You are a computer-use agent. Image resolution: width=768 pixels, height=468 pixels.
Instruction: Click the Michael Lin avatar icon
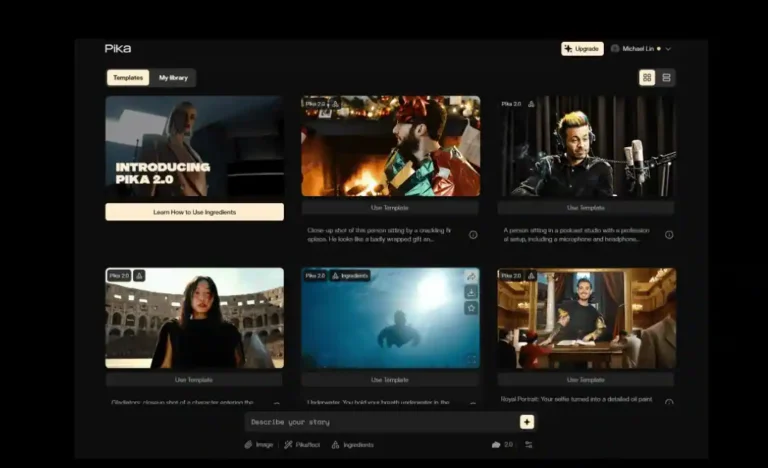pyautogui.click(x=615, y=49)
